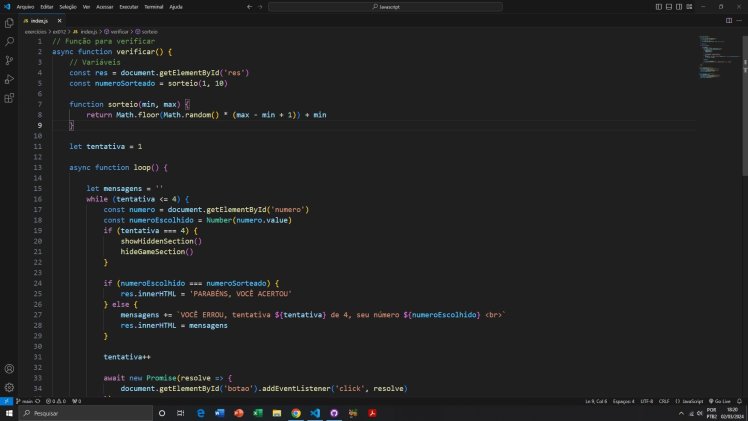Open the Ajuda menu
The height and width of the screenshot is (421, 748).
tap(176, 7)
